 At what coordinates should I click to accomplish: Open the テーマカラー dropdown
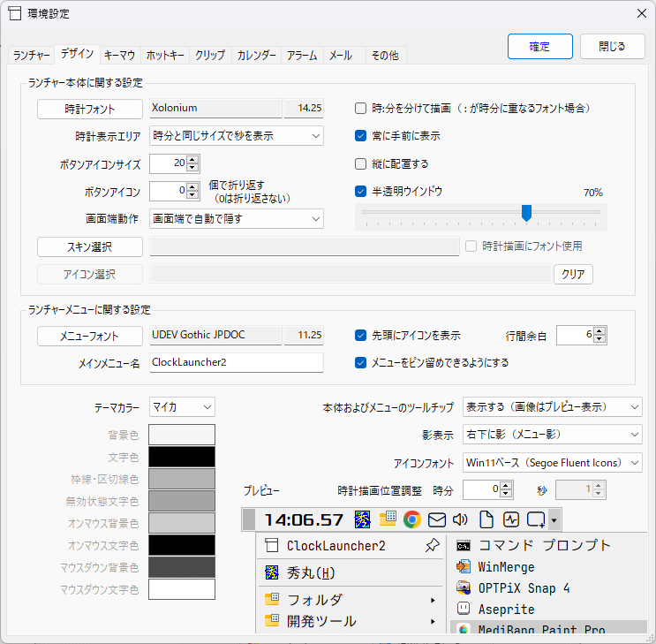tap(182, 407)
